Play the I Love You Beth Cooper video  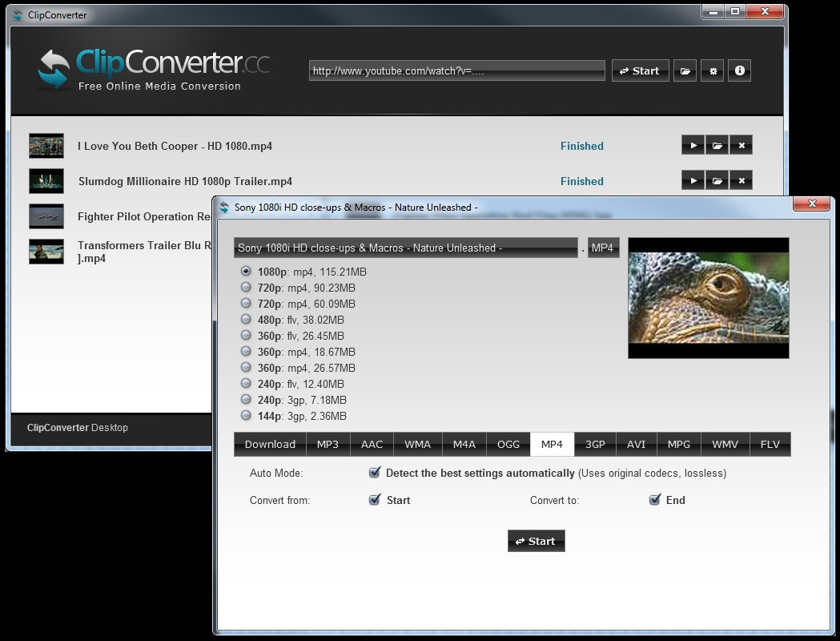(693, 145)
